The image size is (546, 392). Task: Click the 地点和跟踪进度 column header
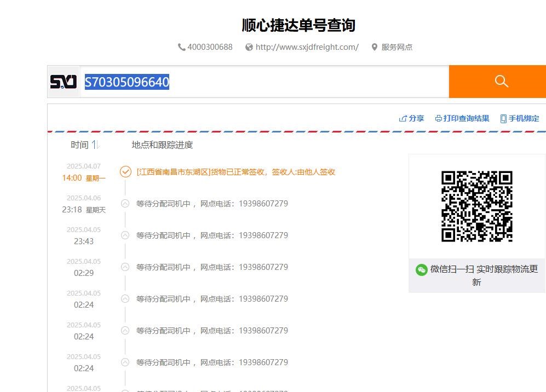click(x=162, y=145)
